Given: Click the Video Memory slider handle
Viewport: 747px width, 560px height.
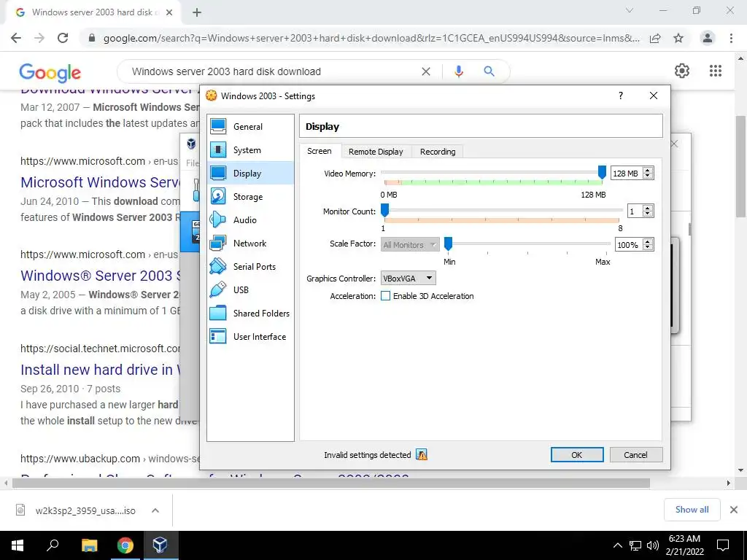Looking at the screenshot, I should click(x=602, y=172).
